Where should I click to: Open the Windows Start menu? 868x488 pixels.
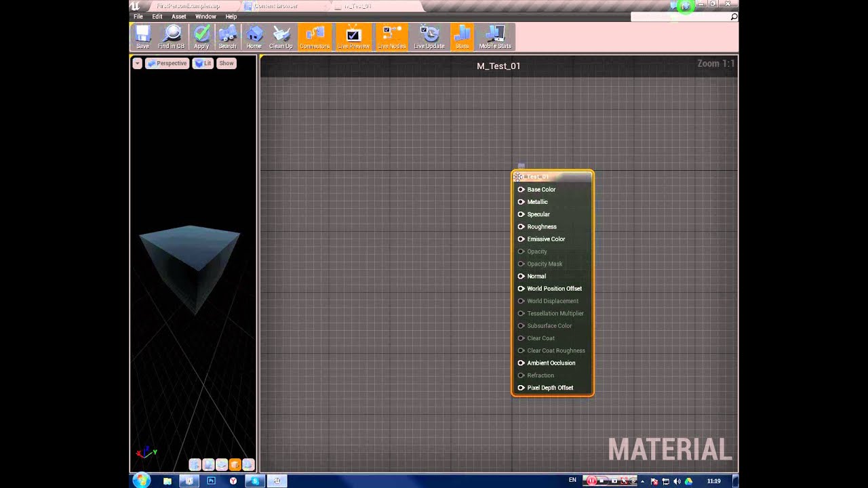pyautogui.click(x=141, y=481)
